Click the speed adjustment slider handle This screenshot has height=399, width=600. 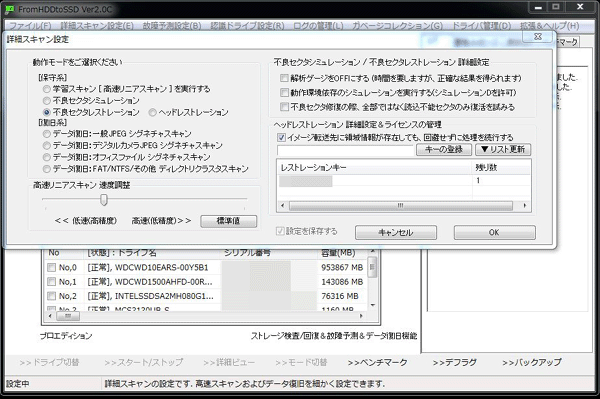point(104,200)
